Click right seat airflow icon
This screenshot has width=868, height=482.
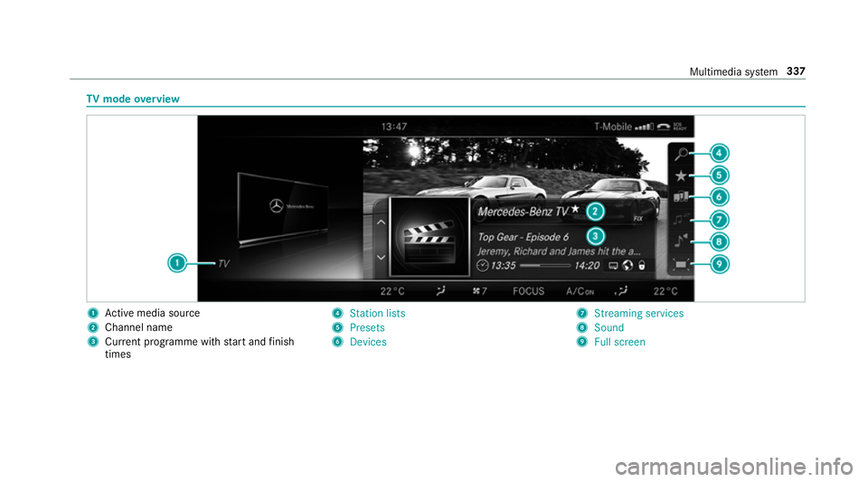[621, 290]
